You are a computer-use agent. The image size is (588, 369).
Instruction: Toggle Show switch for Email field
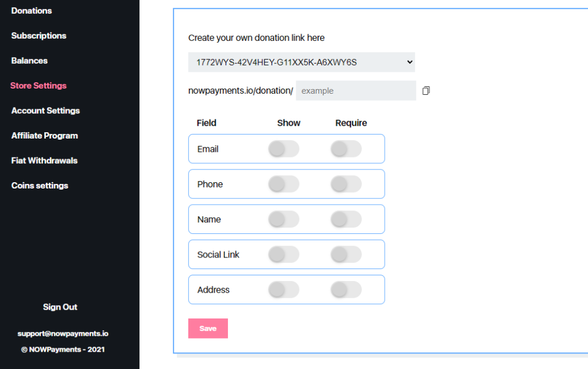pyautogui.click(x=284, y=149)
